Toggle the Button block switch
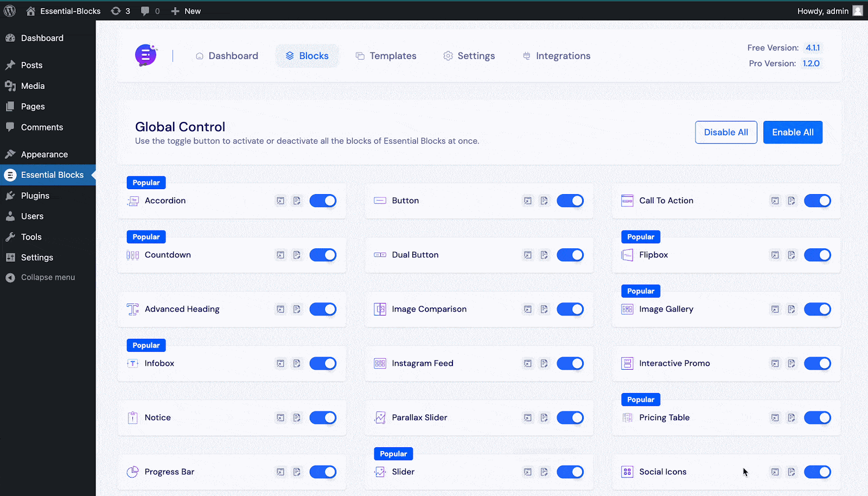This screenshot has width=868, height=496. click(x=570, y=201)
